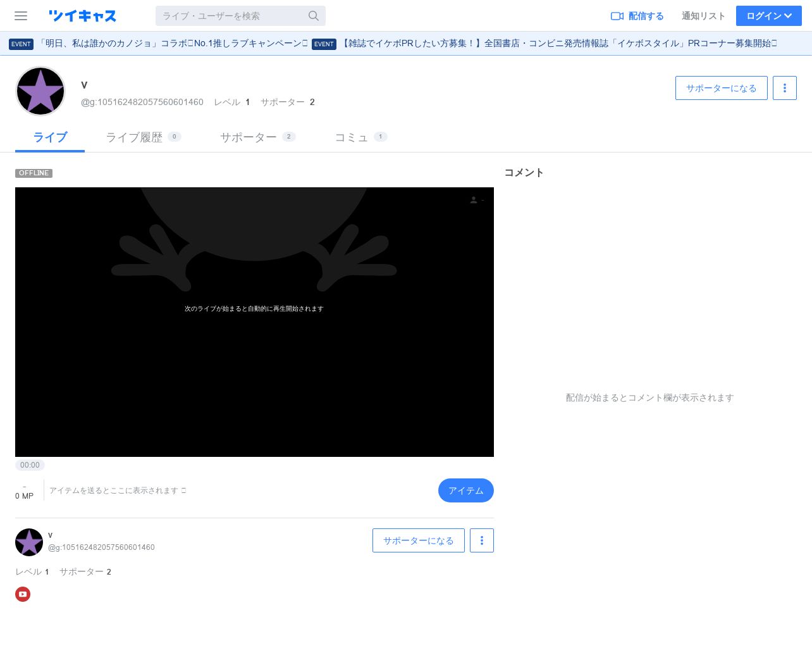Viewport: 812px width, 648px height.
Task: Switch to the ライブ履歴 tab
Action: pos(143,137)
